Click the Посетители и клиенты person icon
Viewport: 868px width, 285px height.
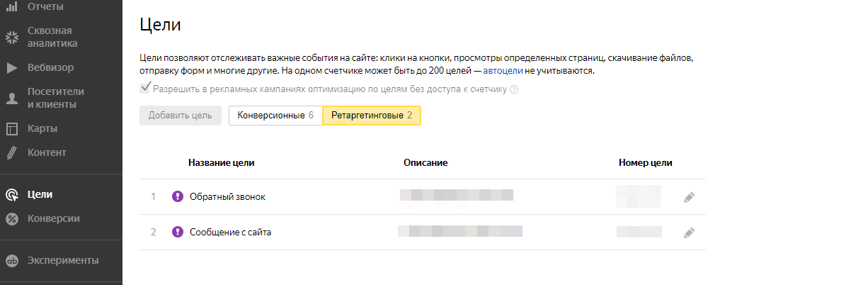(11, 98)
